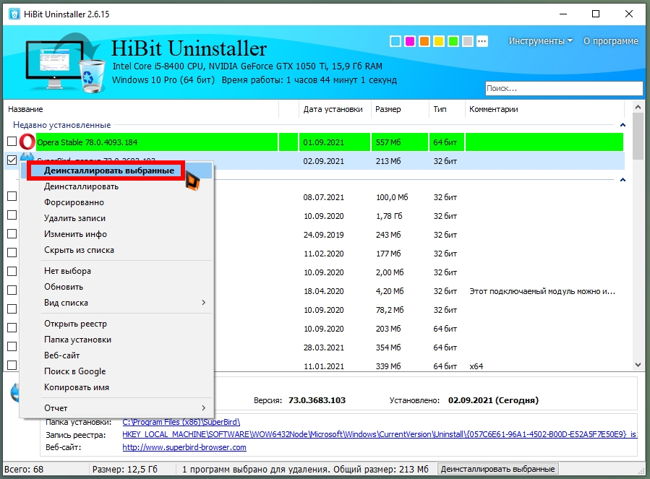Viewport: 650px width, 479px height.
Task: Minimize the HiBit Uninstaller window
Action: tap(563, 14)
